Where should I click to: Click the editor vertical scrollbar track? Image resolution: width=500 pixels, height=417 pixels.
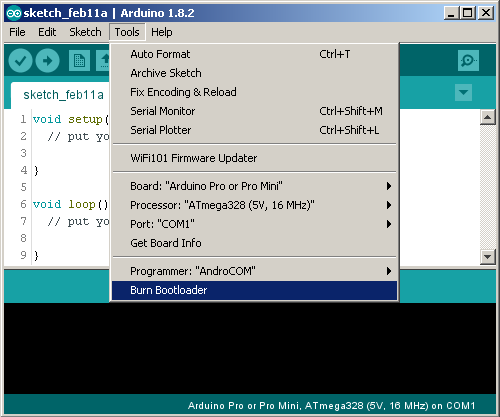(x=488, y=187)
